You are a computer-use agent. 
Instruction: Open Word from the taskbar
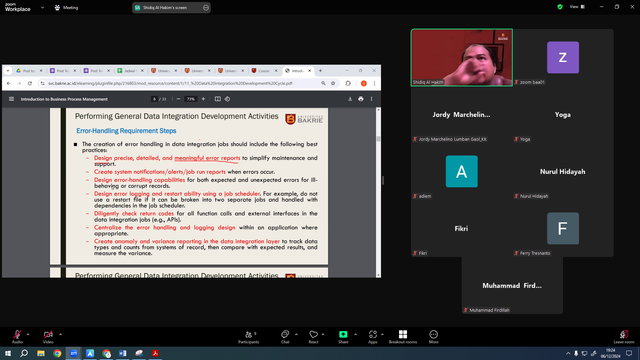pyautogui.click(x=122, y=353)
